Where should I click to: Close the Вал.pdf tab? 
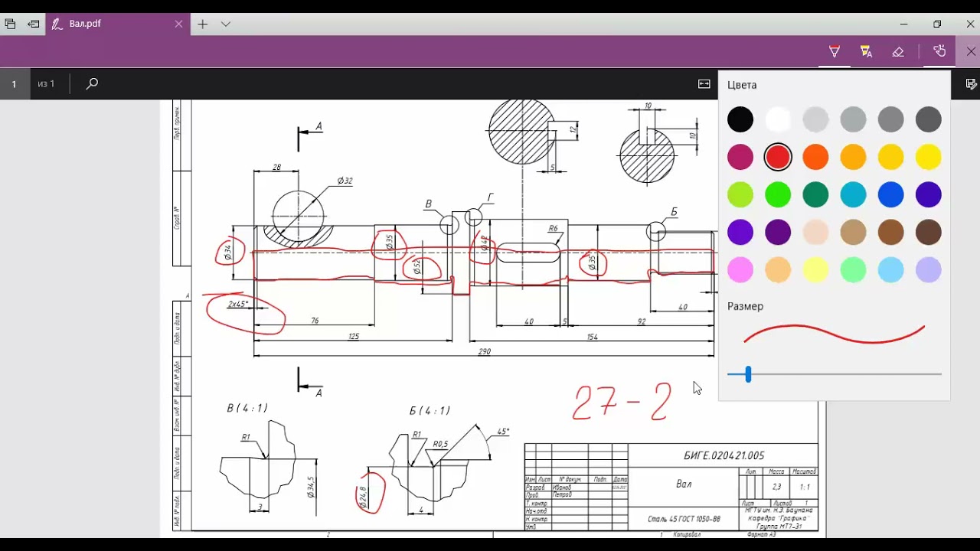pos(178,24)
